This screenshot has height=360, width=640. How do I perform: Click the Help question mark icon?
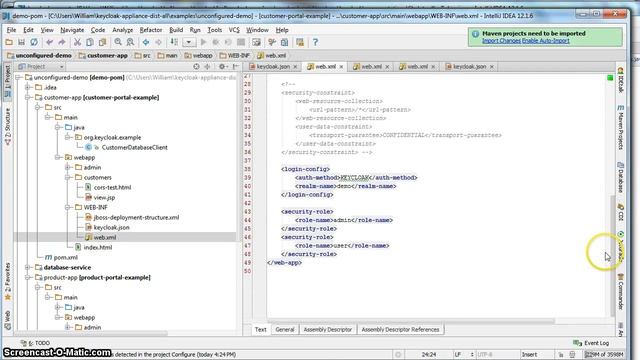point(315,42)
